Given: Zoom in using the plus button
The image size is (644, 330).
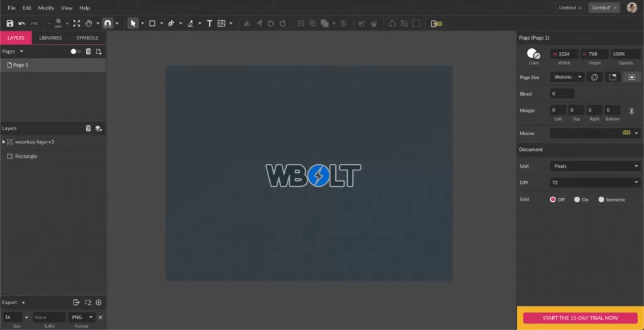Looking at the screenshot, I should 67,24.
